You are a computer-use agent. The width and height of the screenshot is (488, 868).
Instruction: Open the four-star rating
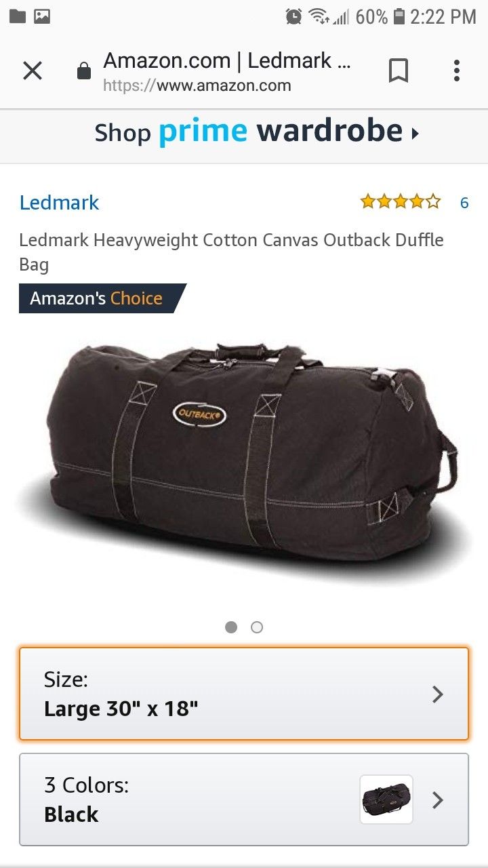401,201
